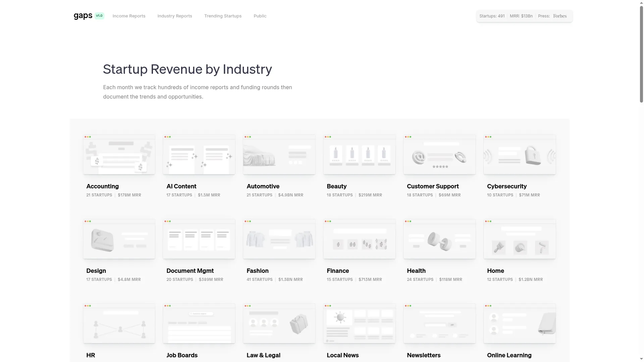Click the MRR: $13Bn stat

(x=521, y=16)
